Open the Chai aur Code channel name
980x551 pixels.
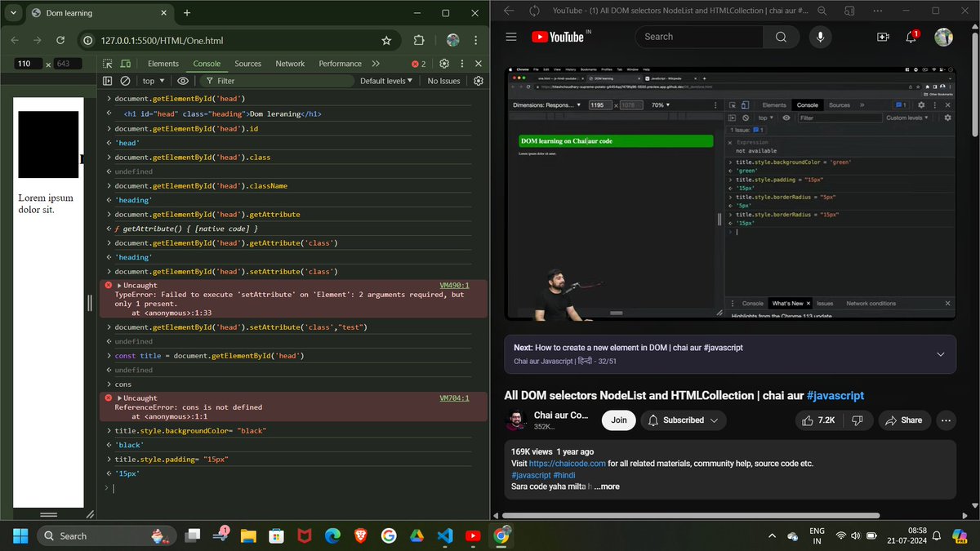point(561,415)
